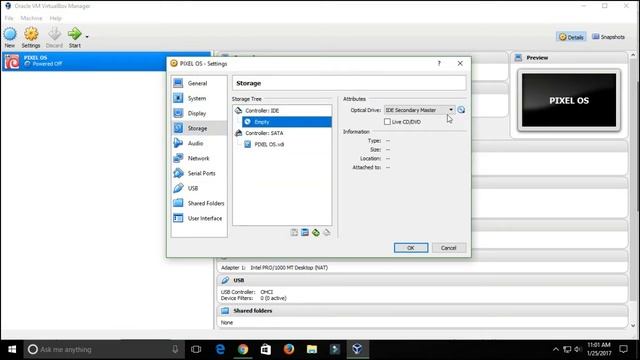The height and width of the screenshot is (360, 640).
Task: Launch Firefox from the taskbar
Action: coord(289,349)
